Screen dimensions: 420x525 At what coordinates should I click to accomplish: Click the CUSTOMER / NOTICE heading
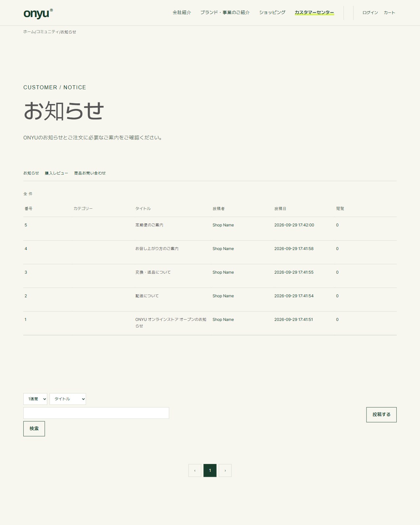point(55,87)
